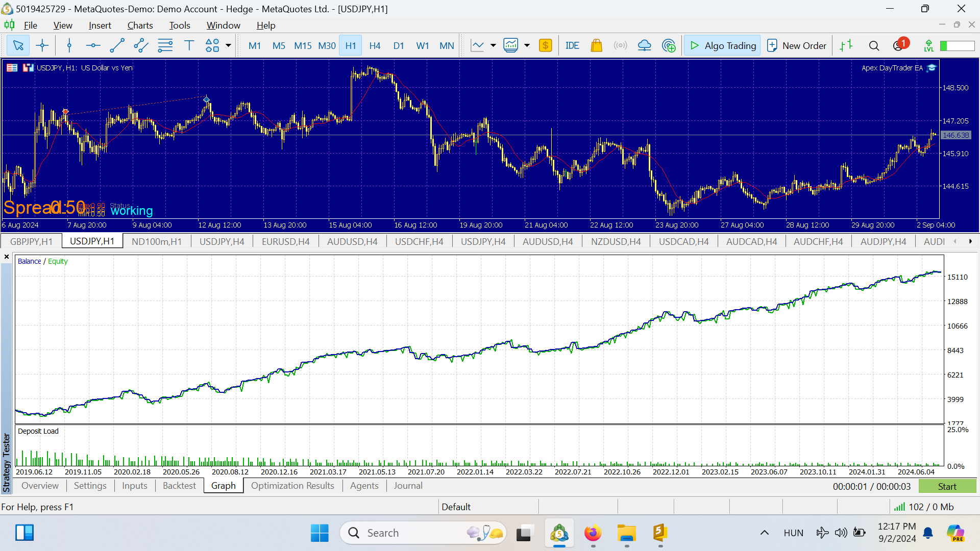980x551 pixels.
Task: Switch to the Journal tab in Strategy Tester
Action: tap(408, 486)
